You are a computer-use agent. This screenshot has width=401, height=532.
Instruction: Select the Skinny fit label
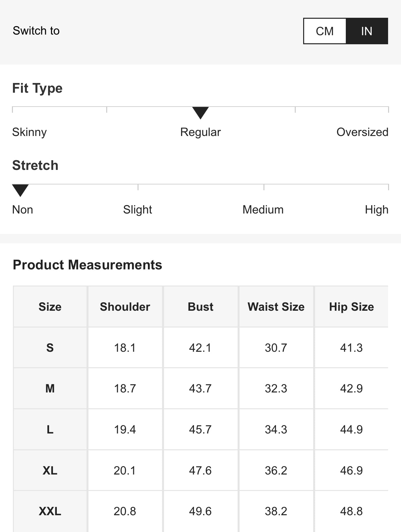[29, 132]
